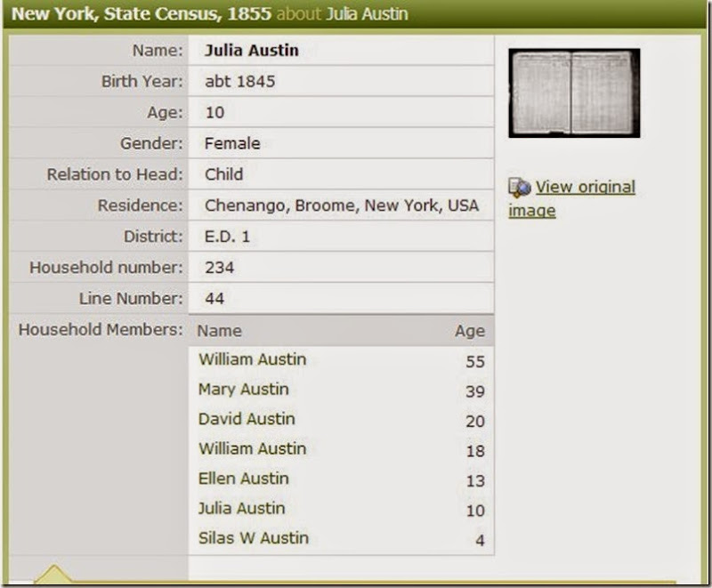Select the bold name Julia Austin
The image size is (712, 588).
252,51
